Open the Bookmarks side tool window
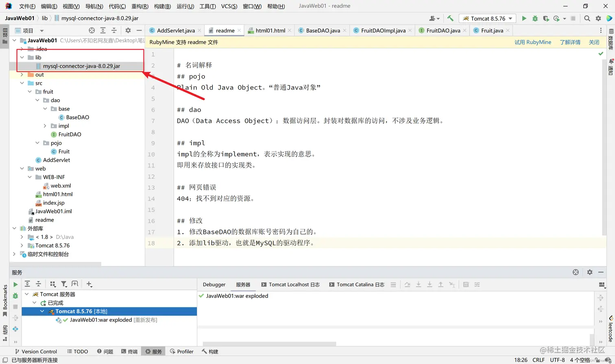 pos(5,300)
